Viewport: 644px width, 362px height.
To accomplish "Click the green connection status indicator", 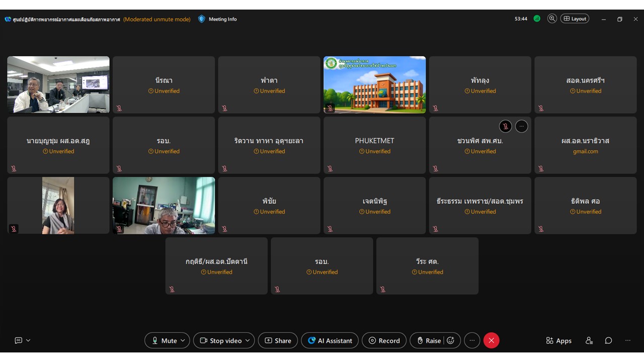I will 537,19.
